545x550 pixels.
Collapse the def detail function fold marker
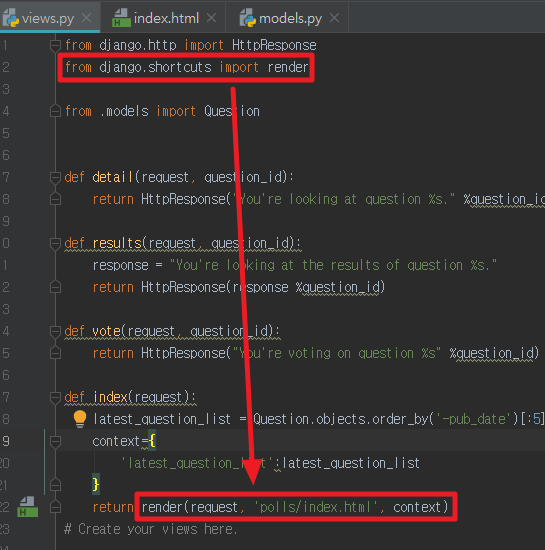55,177
